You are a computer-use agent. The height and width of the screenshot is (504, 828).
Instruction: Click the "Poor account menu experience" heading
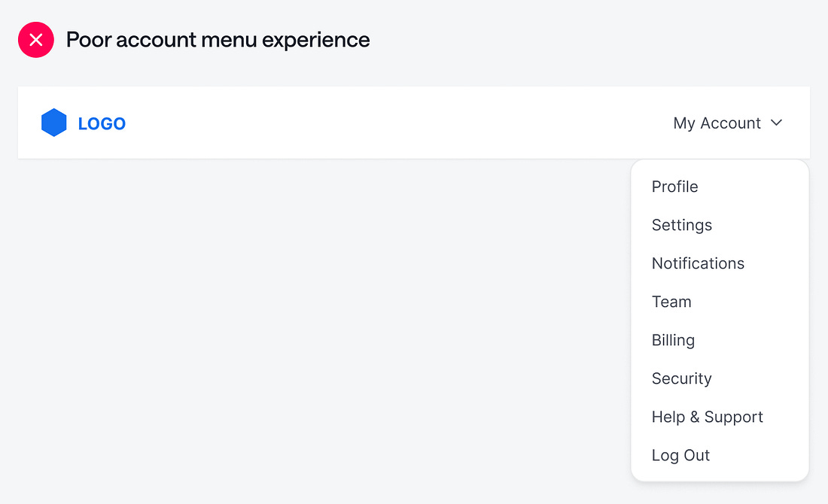coord(218,40)
